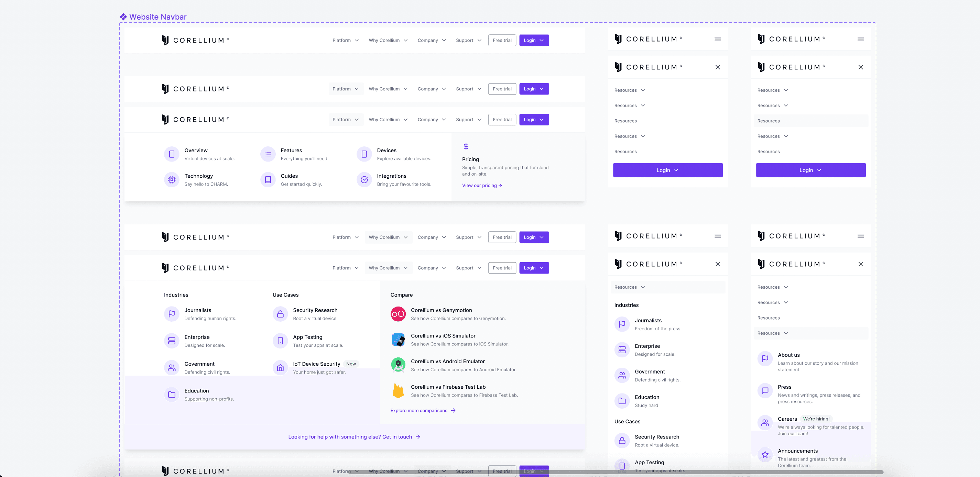Viewport: 980px width, 477px height.
Task: Select Features, Everything you'll need, menu item
Action: [294, 154]
